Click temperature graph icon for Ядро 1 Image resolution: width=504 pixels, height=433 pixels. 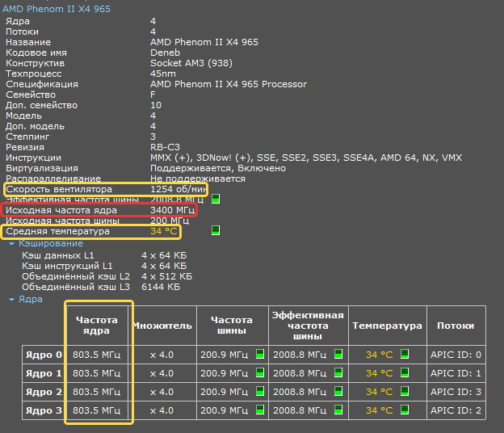pos(405,372)
